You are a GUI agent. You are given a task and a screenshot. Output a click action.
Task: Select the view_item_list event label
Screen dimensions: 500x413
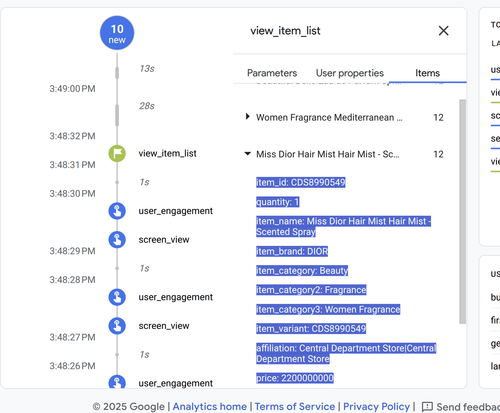tap(167, 153)
